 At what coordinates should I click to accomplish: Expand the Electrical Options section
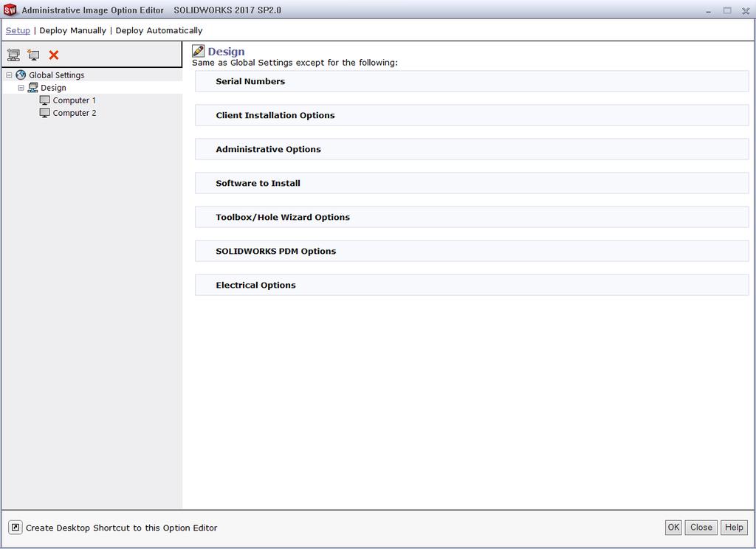472,286
